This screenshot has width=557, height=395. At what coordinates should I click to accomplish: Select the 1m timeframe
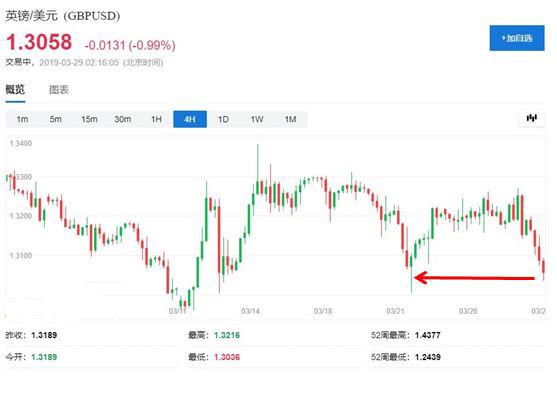point(22,119)
